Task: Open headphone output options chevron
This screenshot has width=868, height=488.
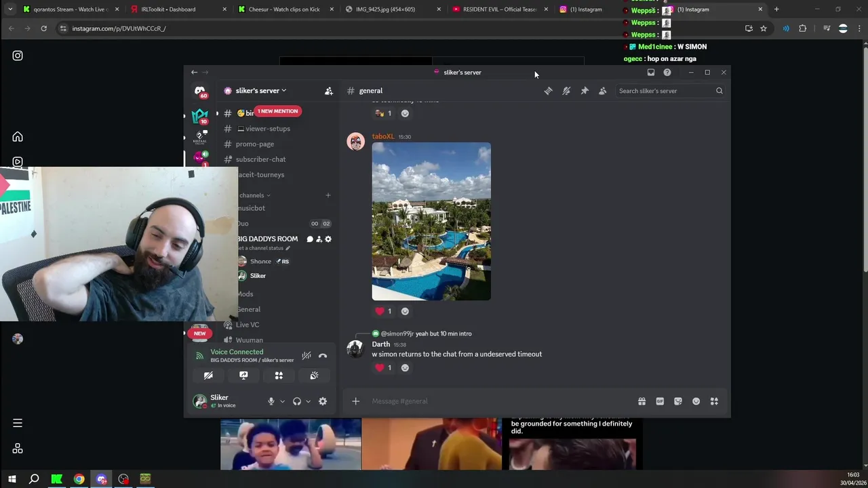Action: click(x=308, y=401)
